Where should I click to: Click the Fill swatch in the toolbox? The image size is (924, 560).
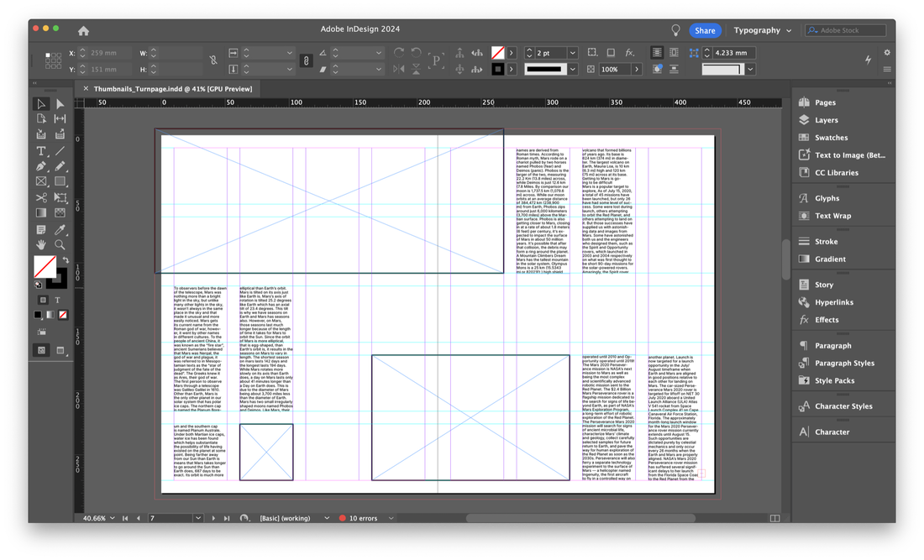click(x=45, y=267)
